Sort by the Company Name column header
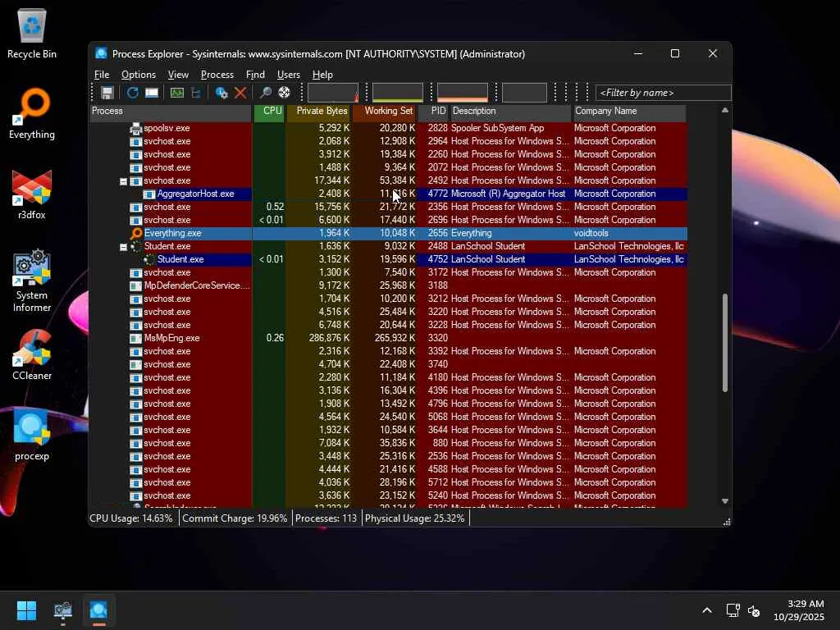Viewport: 840px width, 630px height. tap(629, 112)
